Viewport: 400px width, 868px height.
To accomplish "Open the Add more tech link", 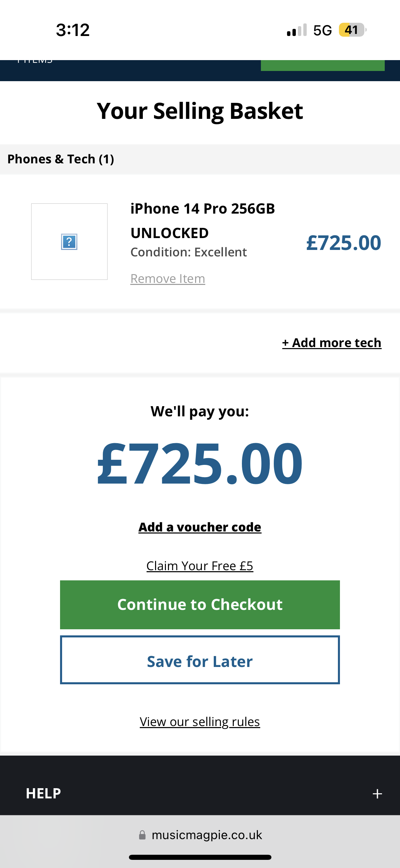I will (331, 343).
